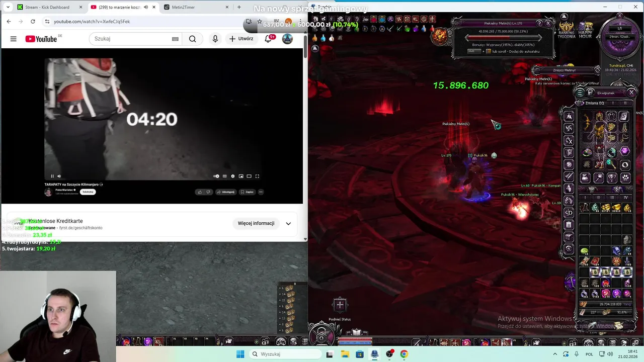Dislike the YouTube video
This screenshot has height=362, width=644.
tap(208, 192)
